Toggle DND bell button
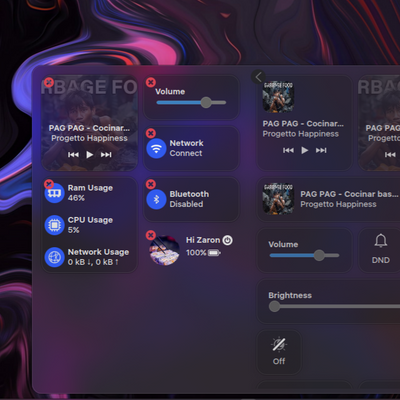Viewport: 400px width, 400px height. click(x=380, y=250)
